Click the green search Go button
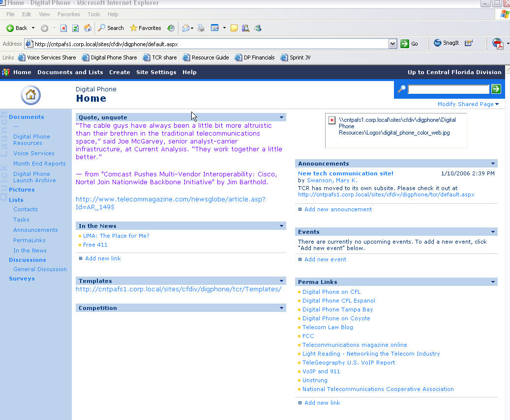The width and height of the screenshot is (510, 420). (x=496, y=89)
